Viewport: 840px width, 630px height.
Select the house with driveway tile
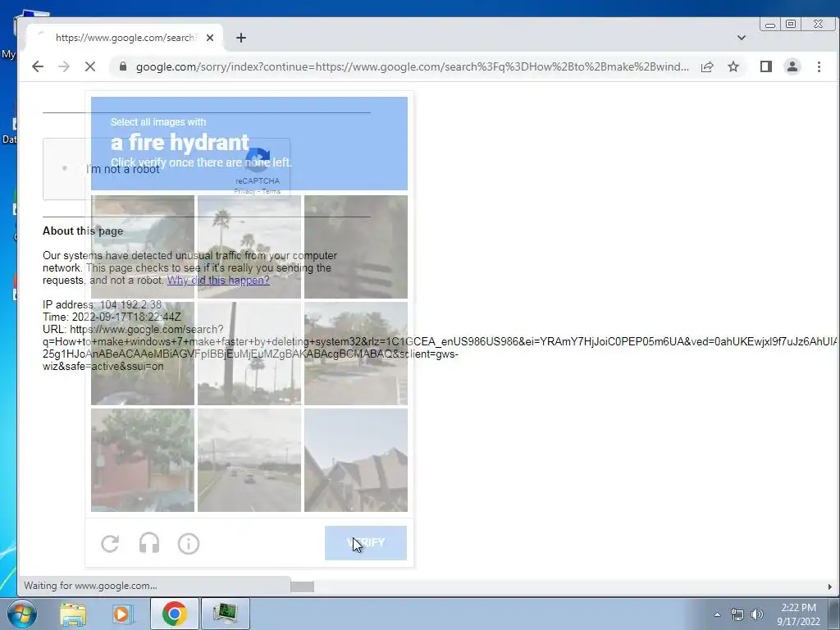(356, 353)
